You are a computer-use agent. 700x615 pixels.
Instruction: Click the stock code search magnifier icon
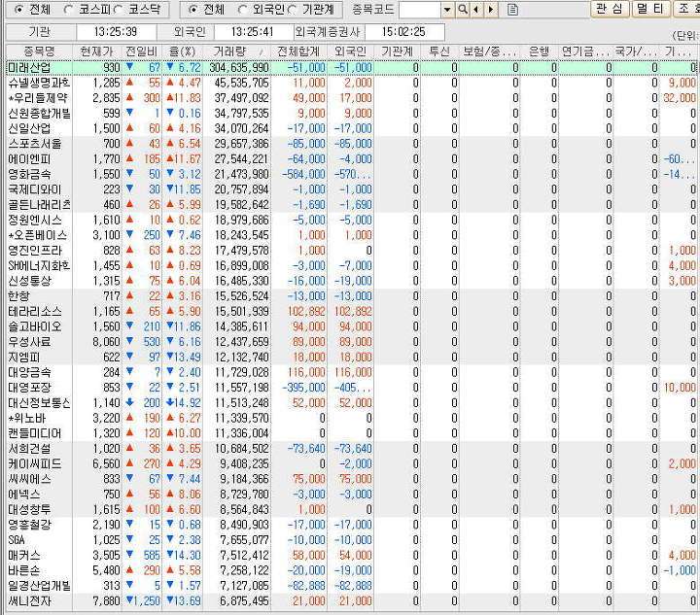(463, 10)
